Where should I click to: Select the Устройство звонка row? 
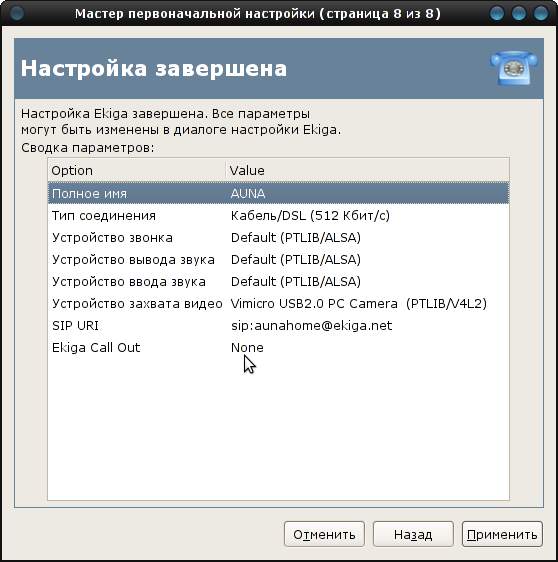(x=278, y=238)
